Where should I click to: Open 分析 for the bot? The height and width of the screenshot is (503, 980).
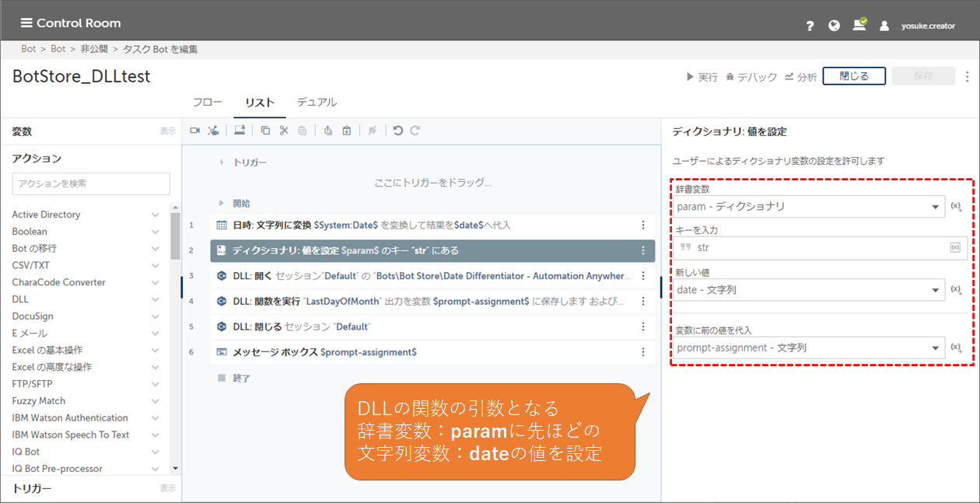(800, 77)
